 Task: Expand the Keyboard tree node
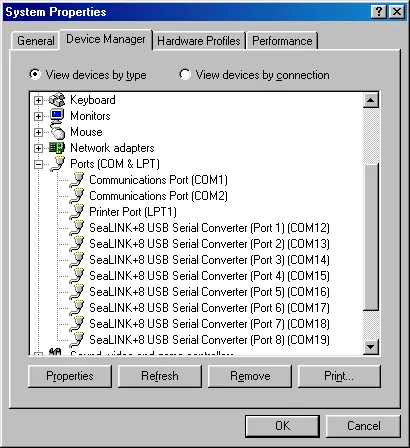(x=39, y=100)
